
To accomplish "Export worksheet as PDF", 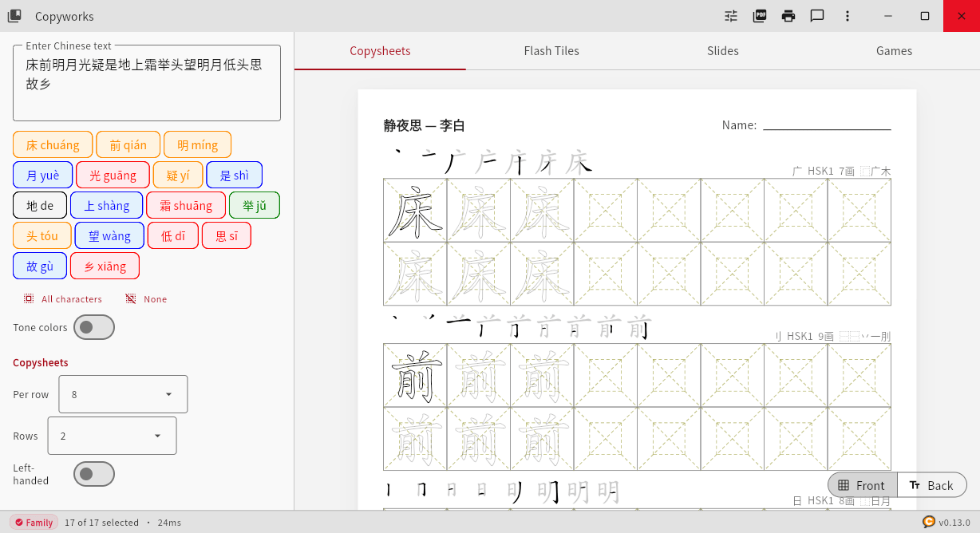I will (759, 16).
